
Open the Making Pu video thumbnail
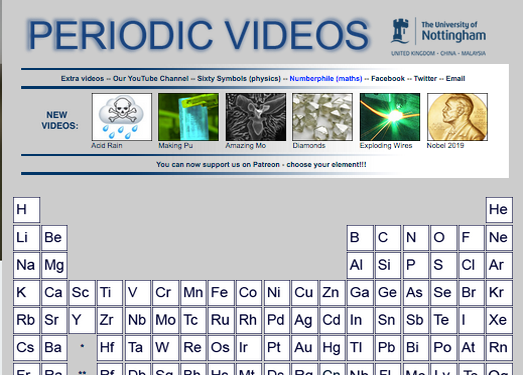(x=188, y=117)
